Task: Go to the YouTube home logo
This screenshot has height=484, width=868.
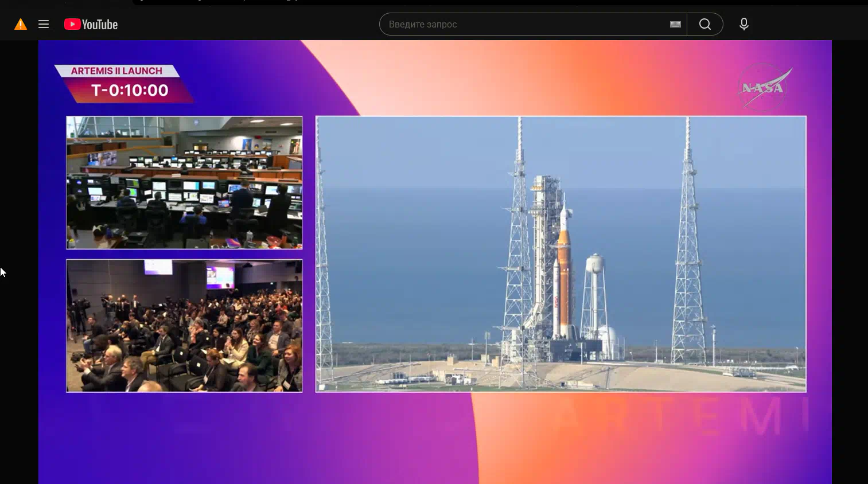Action: [x=91, y=24]
